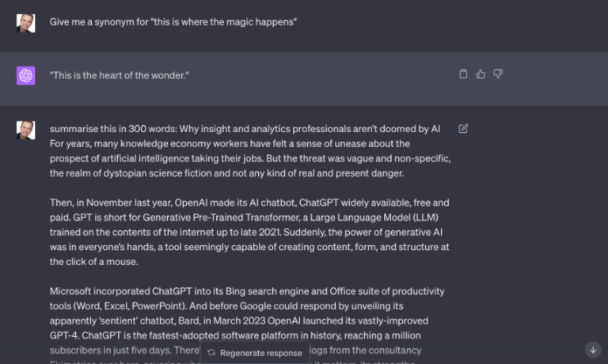Edit the 'summarise this in 300 words' message

463,129
